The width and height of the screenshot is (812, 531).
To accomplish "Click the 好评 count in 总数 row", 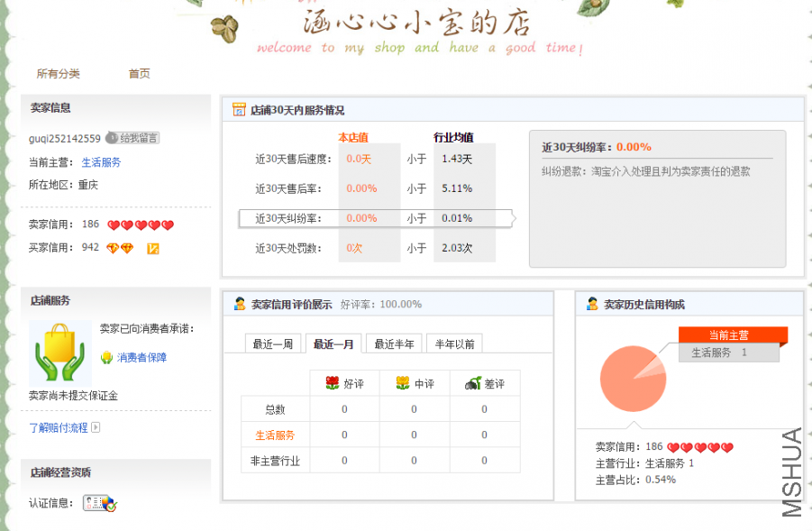I will point(344,409).
